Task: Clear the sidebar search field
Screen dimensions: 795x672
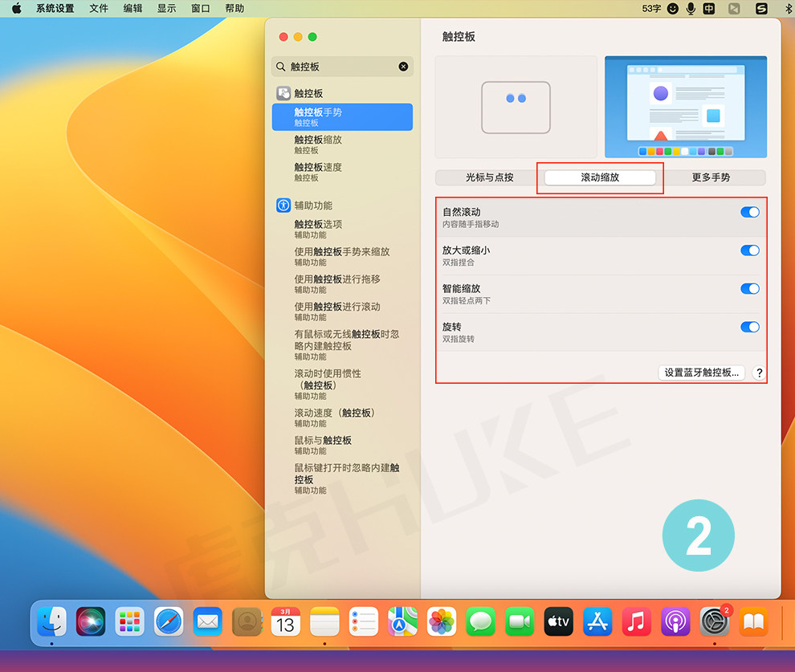Action: pos(404,67)
